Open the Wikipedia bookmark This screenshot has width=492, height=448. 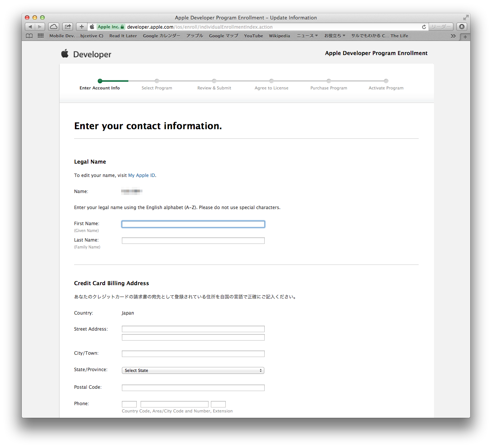(279, 36)
